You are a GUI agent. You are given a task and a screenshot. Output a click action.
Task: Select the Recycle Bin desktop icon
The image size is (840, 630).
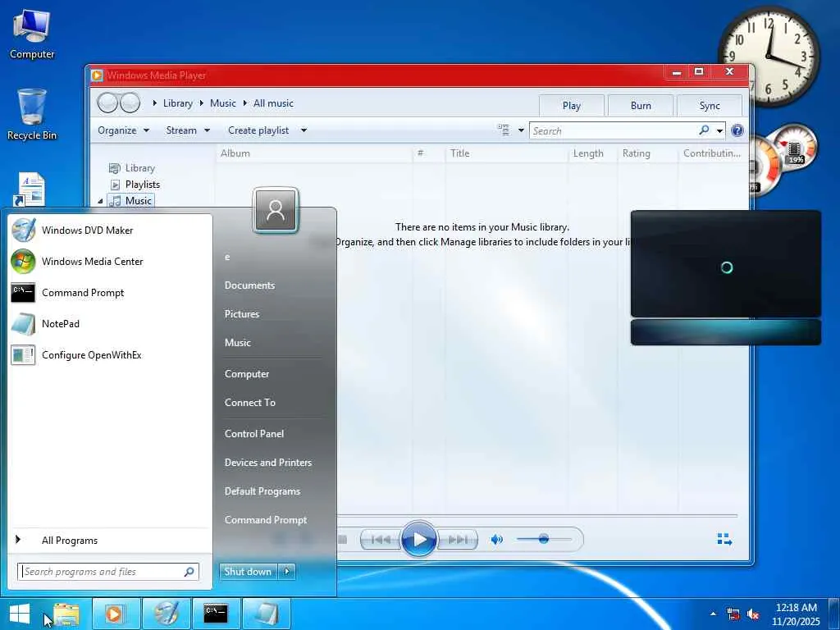[x=32, y=115]
